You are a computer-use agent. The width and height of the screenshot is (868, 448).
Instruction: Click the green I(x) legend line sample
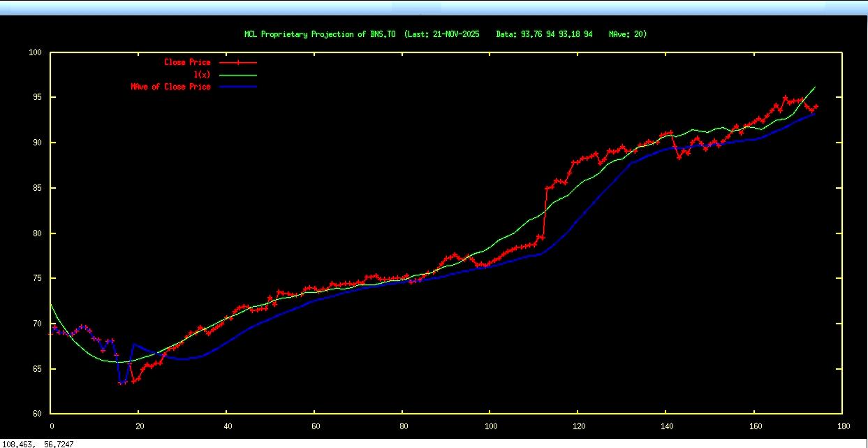pyautogui.click(x=238, y=75)
